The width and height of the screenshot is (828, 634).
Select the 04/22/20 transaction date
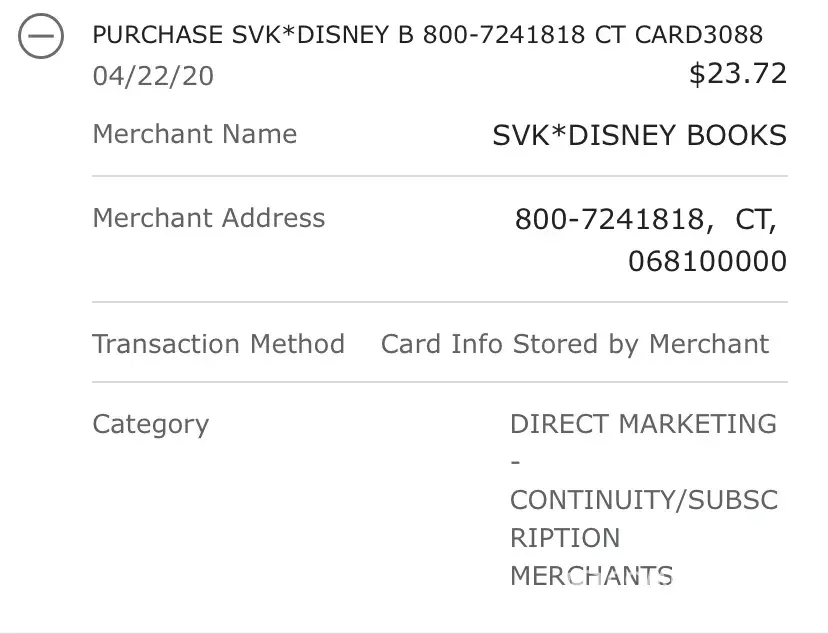pos(153,76)
